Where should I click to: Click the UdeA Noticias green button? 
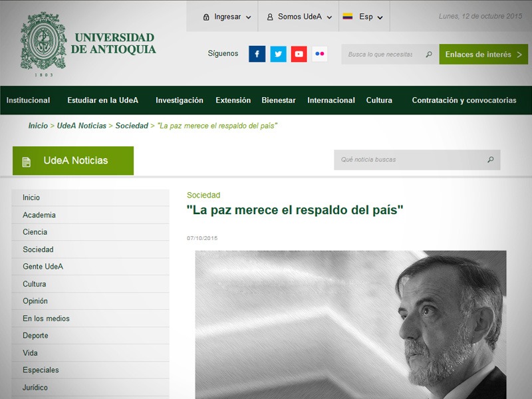pyautogui.click(x=73, y=161)
